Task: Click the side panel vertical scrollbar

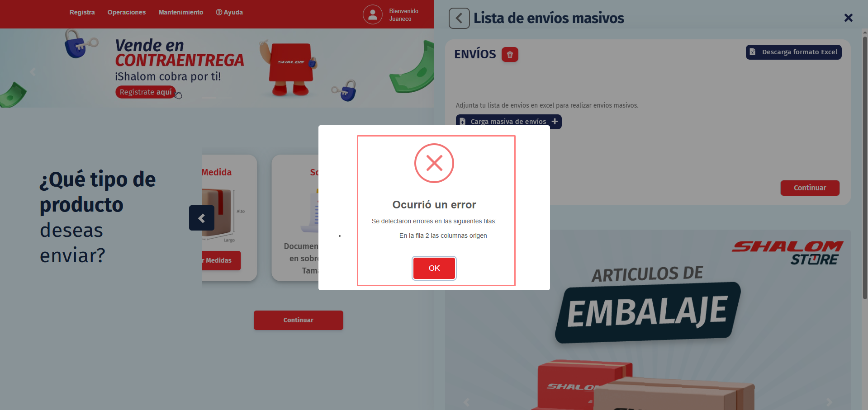Action: pyautogui.click(x=865, y=167)
